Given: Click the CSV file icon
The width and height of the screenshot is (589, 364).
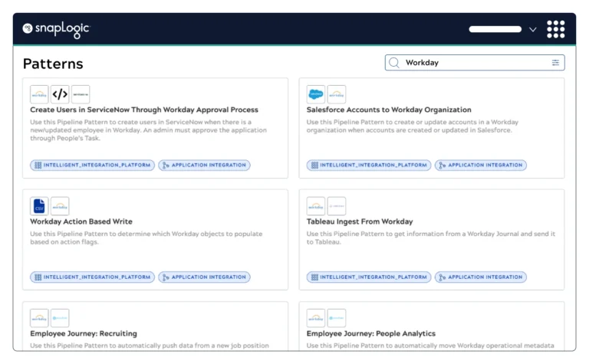Looking at the screenshot, I should pos(39,206).
